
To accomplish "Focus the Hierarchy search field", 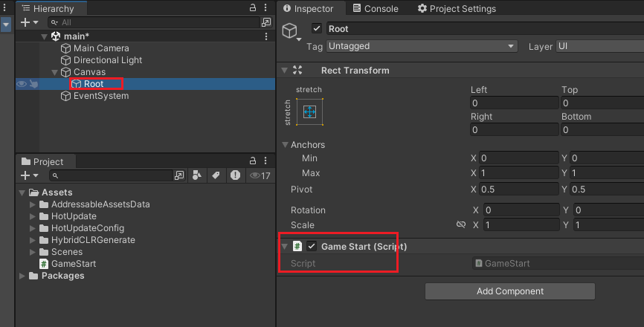I will coord(154,22).
